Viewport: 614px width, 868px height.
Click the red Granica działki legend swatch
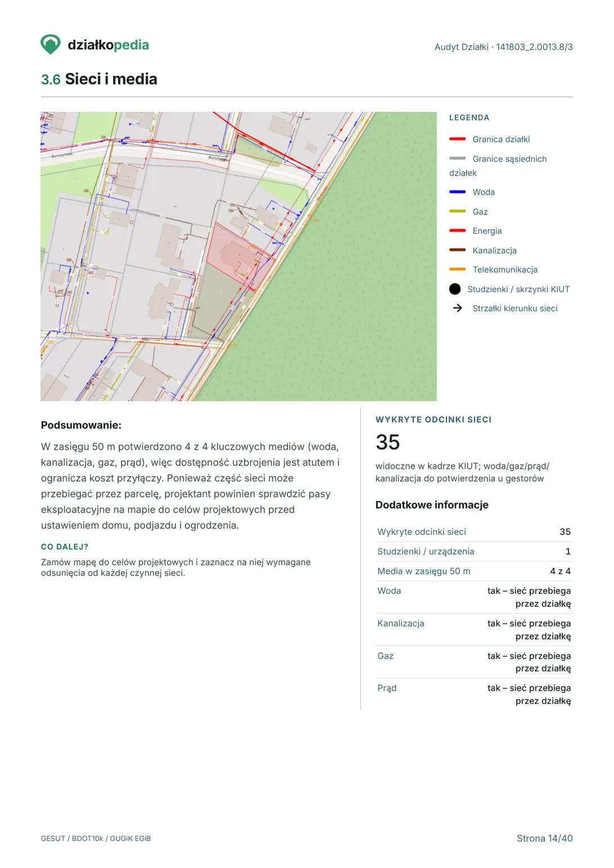tap(458, 139)
